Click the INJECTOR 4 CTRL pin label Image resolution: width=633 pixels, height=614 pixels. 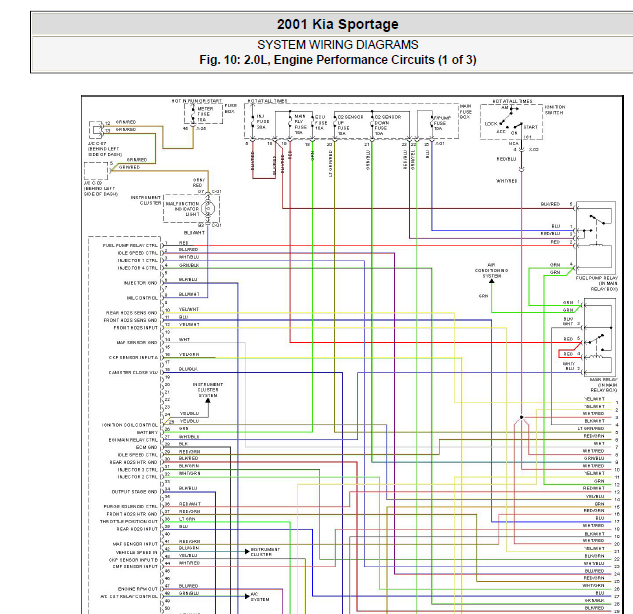pyautogui.click(x=137, y=268)
